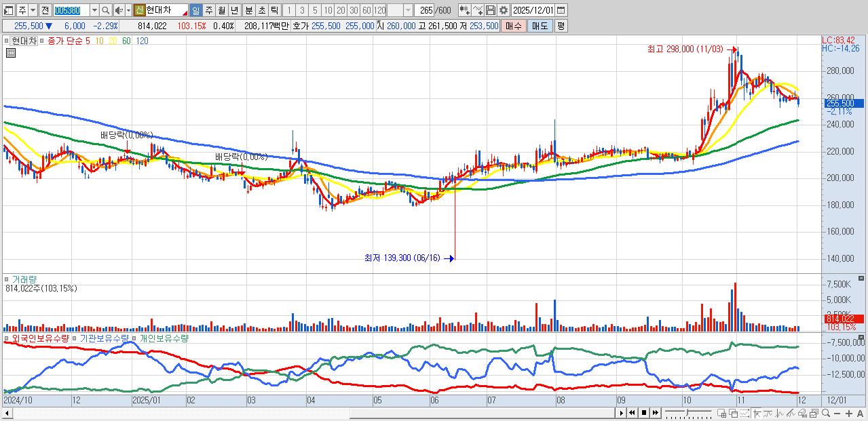
Task: Save chart with floppy disk icon
Action: point(490,10)
